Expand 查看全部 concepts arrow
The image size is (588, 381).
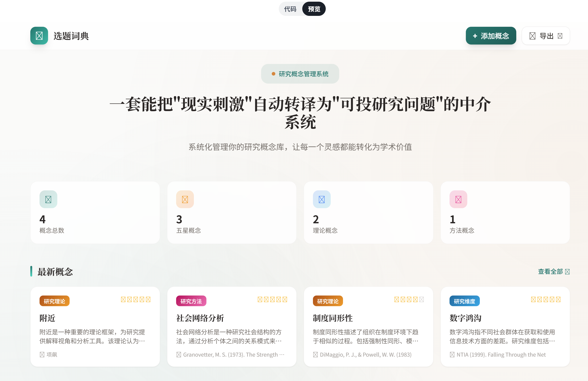tap(567, 272)
